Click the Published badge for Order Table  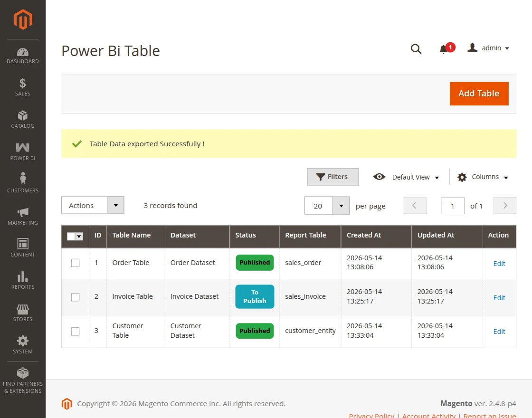pos(255,263)
